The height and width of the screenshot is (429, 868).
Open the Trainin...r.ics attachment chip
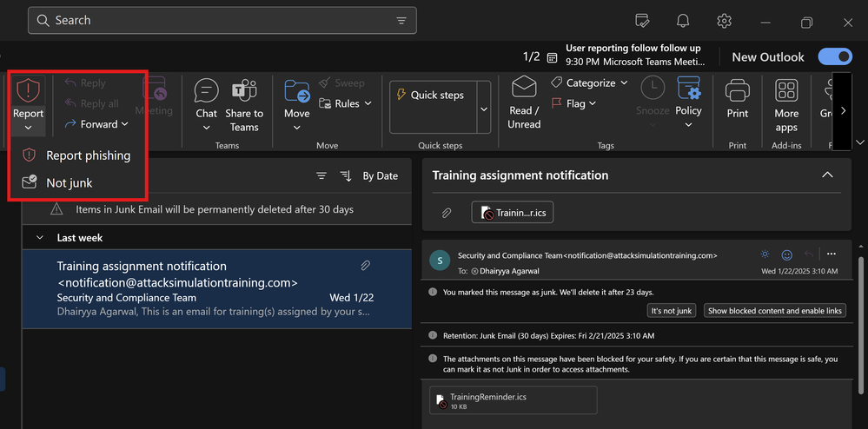[512, 213]
